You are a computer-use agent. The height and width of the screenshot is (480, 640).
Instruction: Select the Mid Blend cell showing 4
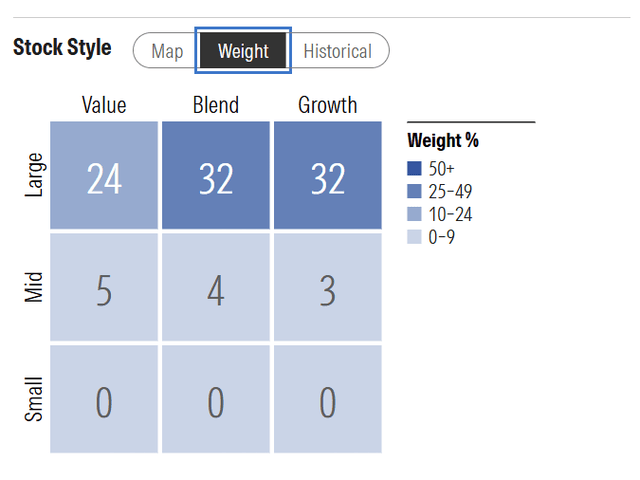tap(215, 288)
